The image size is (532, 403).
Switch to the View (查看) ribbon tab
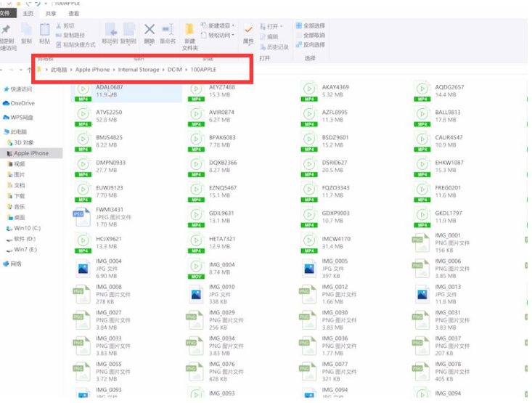pos(74,13)
